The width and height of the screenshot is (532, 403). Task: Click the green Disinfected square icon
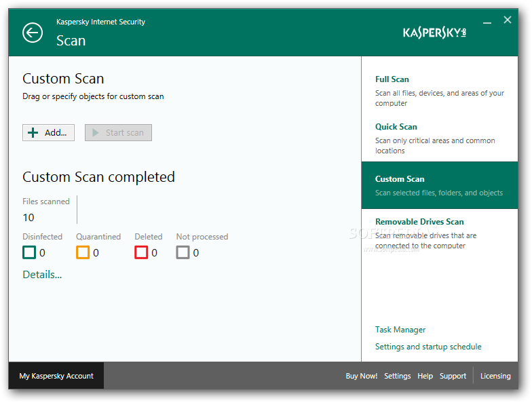point(29,252)
